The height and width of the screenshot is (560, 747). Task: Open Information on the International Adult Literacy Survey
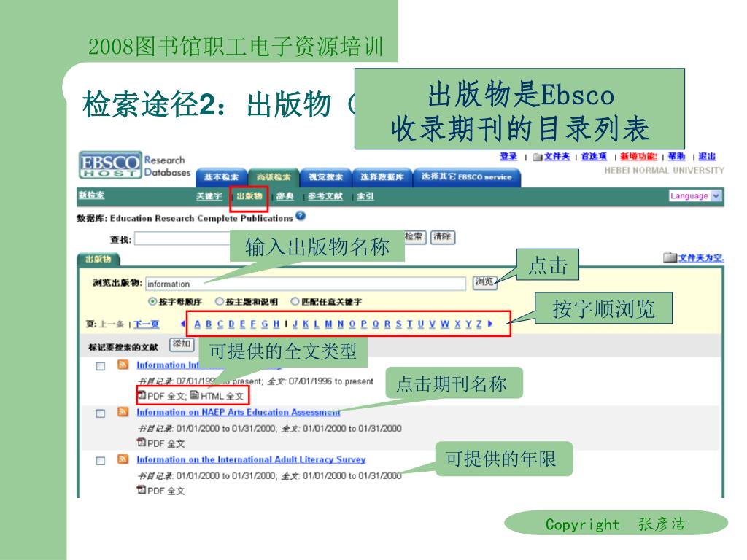click(251, 459)
